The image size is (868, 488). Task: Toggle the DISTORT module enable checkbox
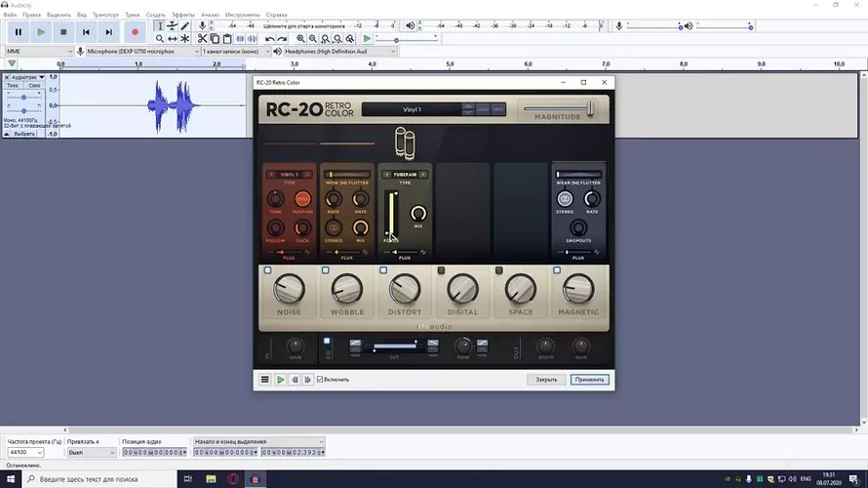coord(383,270)
